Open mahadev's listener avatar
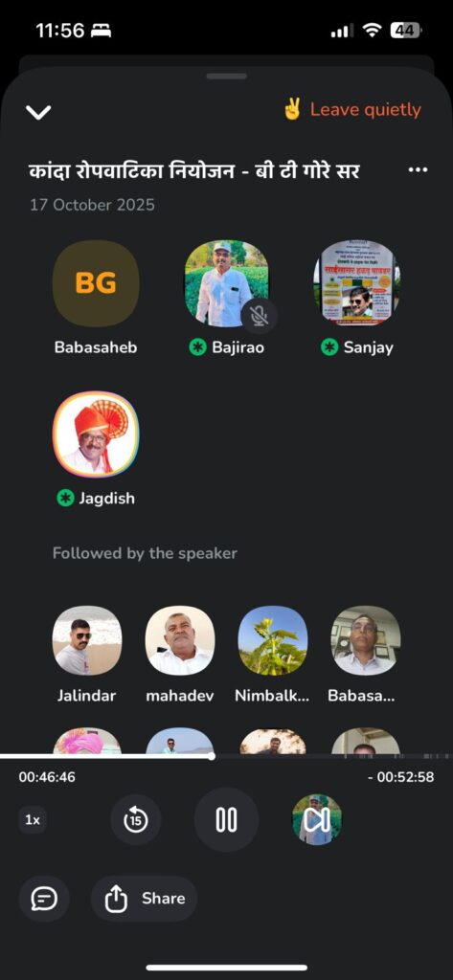The width and height of the screenshot is (453, 980). pyautogui.click(x=180, y=640)
